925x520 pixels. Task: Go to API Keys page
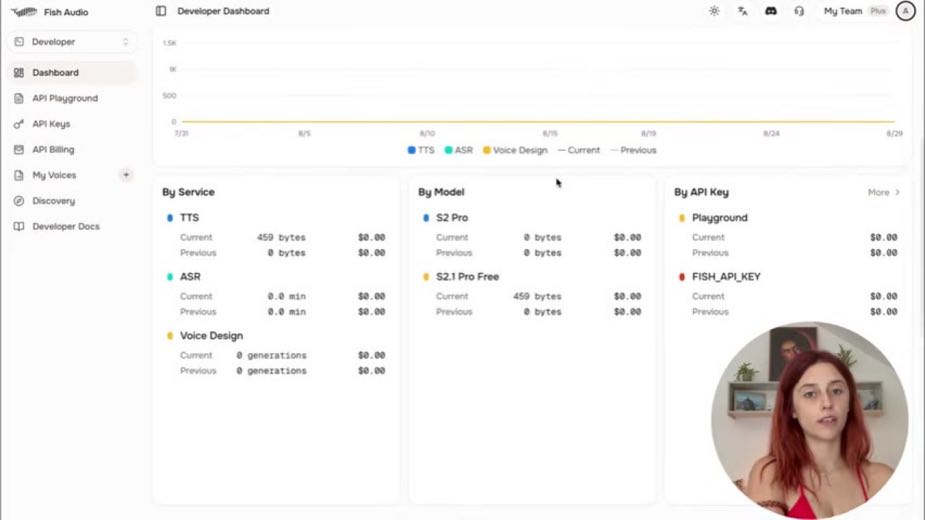71,124
